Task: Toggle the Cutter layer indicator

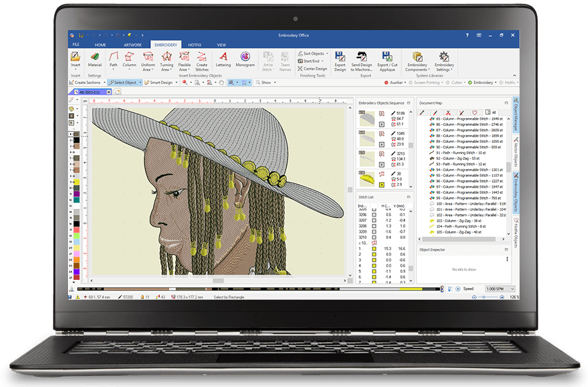Action: coord(448,82)
